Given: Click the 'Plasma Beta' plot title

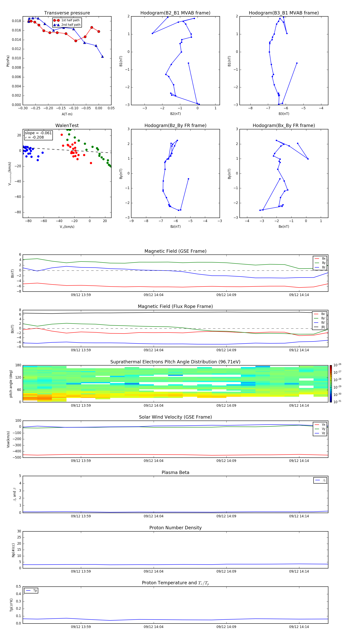Looking at the screenshot, I should pyautogui.click(x=175, y=473).
